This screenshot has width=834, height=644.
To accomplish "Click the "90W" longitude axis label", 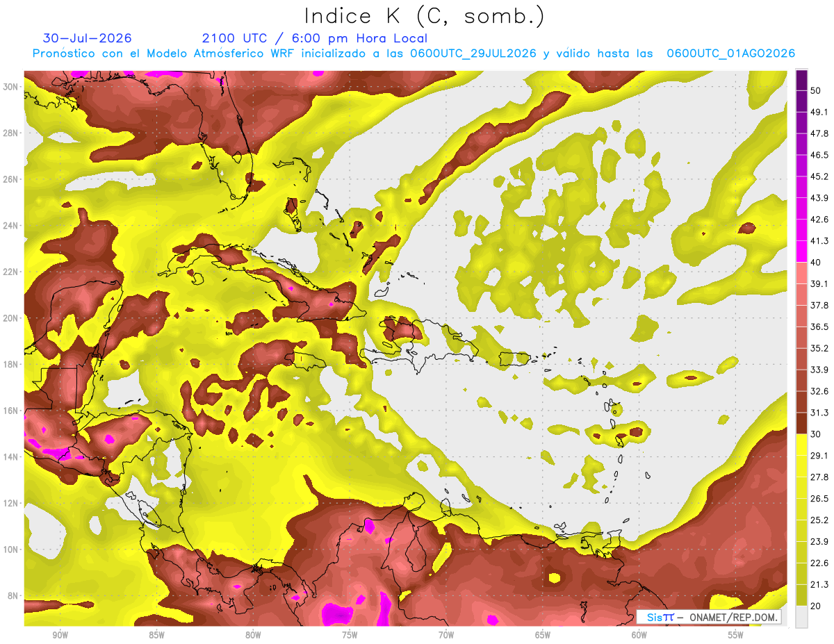I will [x=60, y=635].
